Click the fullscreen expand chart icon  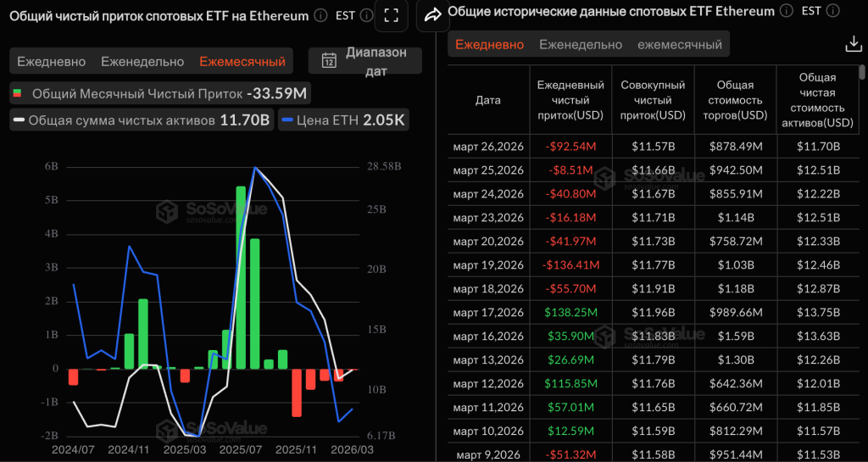coord(391,15)
